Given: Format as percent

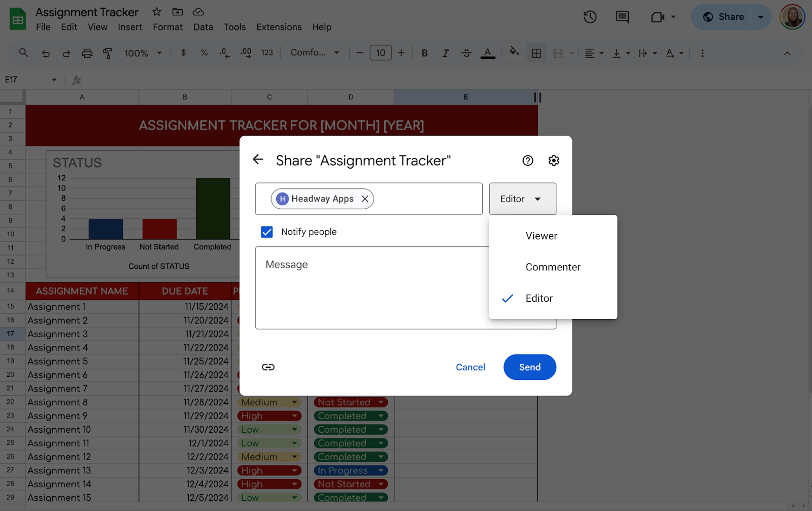Looking at the screenshot, I should tap(204, 53).
